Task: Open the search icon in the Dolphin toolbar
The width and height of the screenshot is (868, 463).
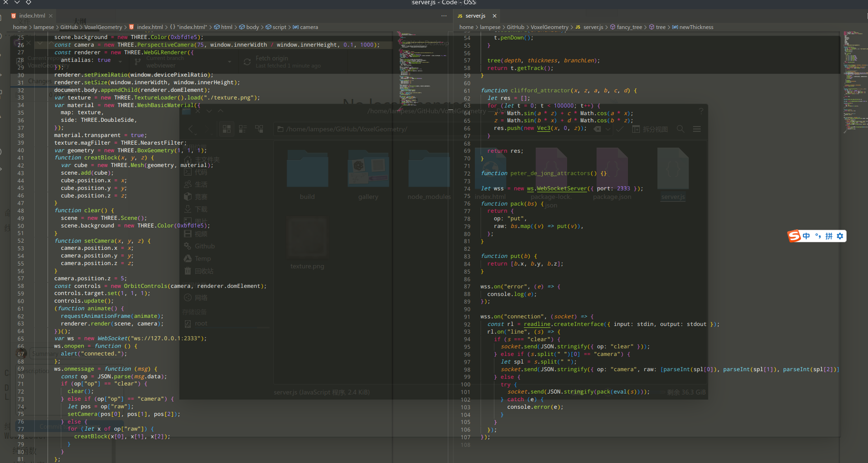Action: pos(681,129)
